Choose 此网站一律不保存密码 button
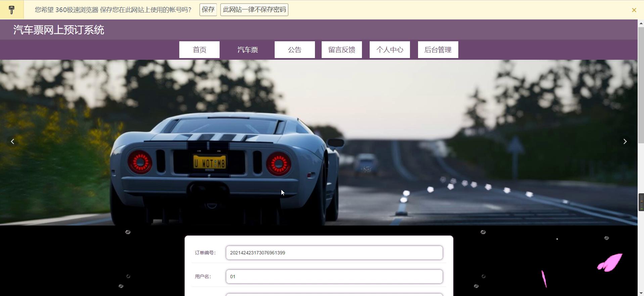Screen dimensions: 644x296 pos(255,10)
